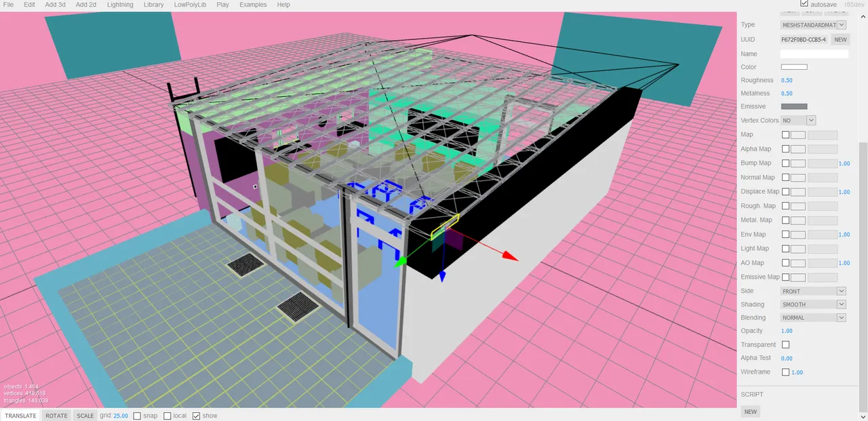
Task: Select the right floor grate object
Action: 299,306
